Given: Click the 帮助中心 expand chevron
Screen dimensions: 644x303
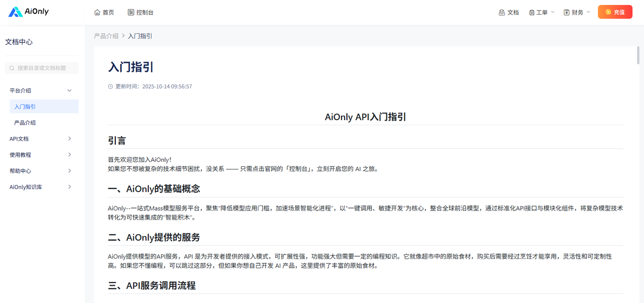Looking at the screenshot, I should (x=69, y=171).
